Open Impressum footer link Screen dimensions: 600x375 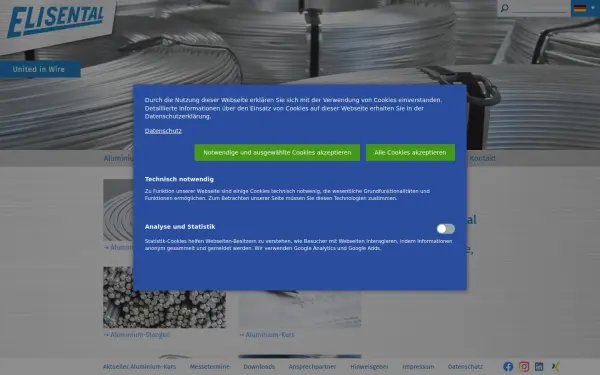point(418,367)
